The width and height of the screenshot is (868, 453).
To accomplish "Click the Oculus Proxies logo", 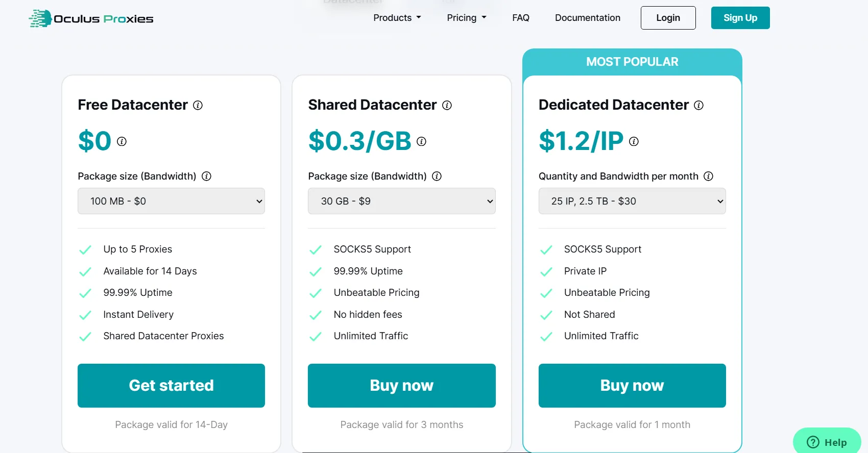I will coord(91,18).
